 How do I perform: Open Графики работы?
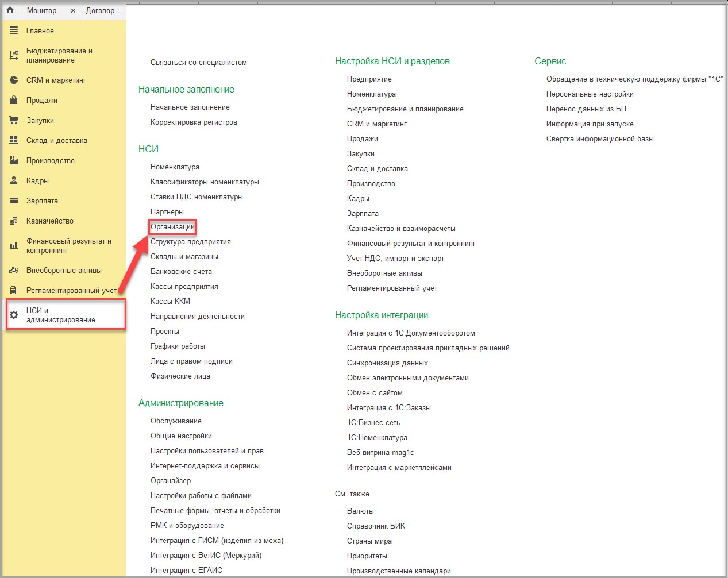point(178,346)
